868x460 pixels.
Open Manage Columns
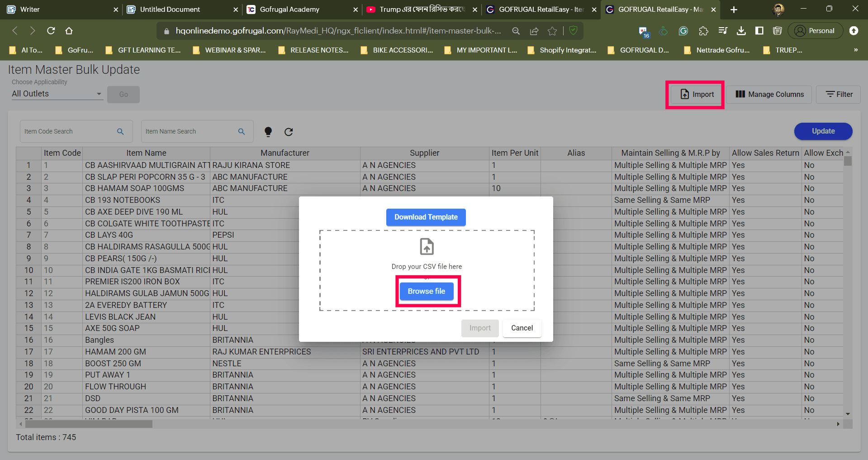coord(770,94)
